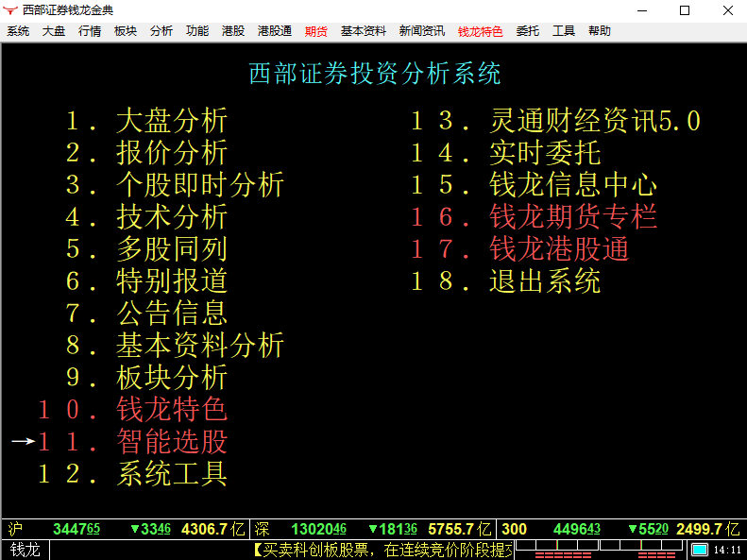Viewport: 747px width, 560px height.
Task: Open the 分析 menu
Action: point(161,31)
